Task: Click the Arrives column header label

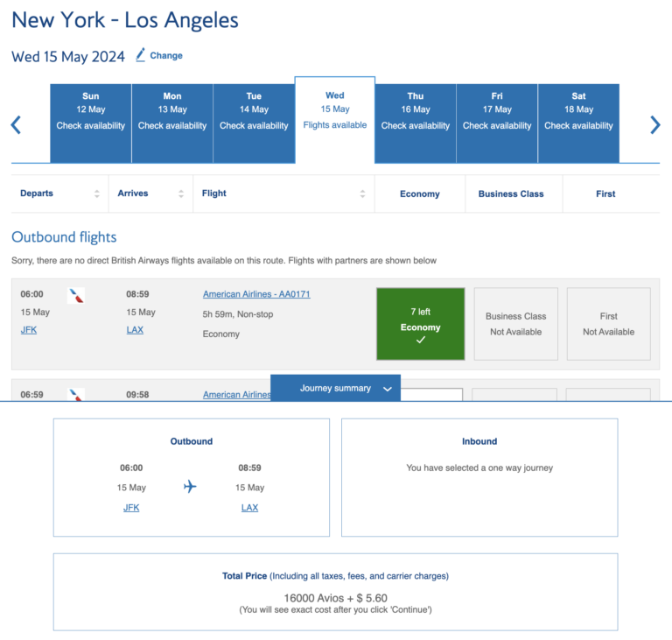Action: click(133, 193)
